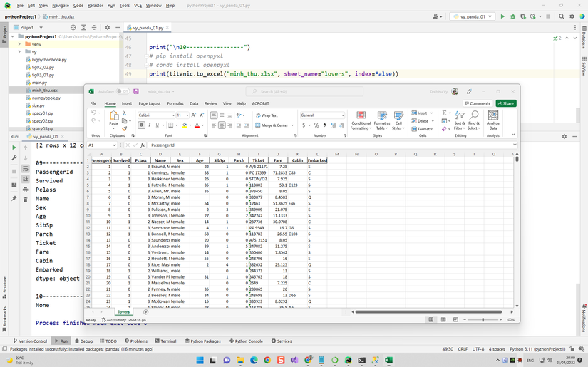Toggle soft-wrap icon in Run panel
The height and width of the screenshot is (367, 588).
click(x=25, y=169)
